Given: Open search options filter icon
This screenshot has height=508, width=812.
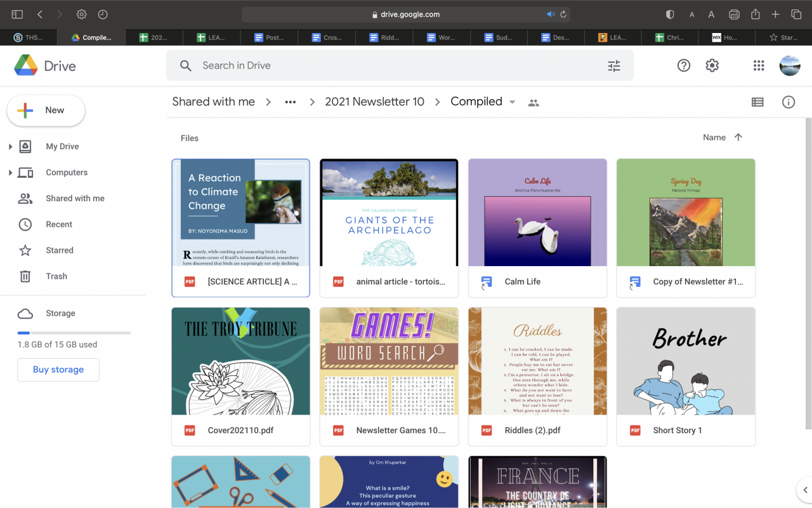Looking at the screenshot, I should (613, 65).
